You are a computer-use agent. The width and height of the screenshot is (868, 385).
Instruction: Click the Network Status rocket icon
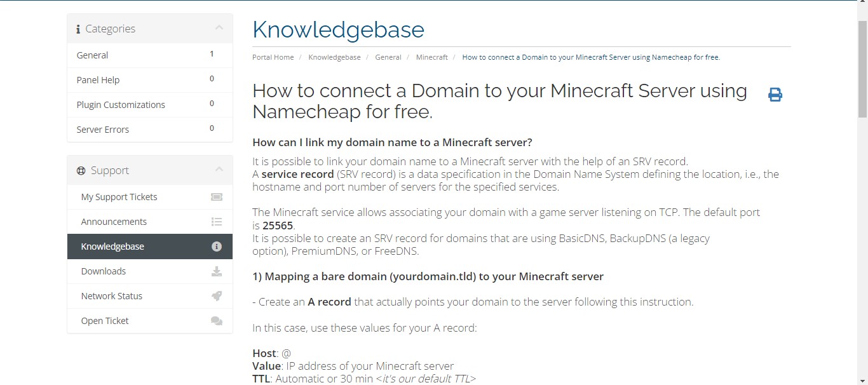[x=217, y=296]
